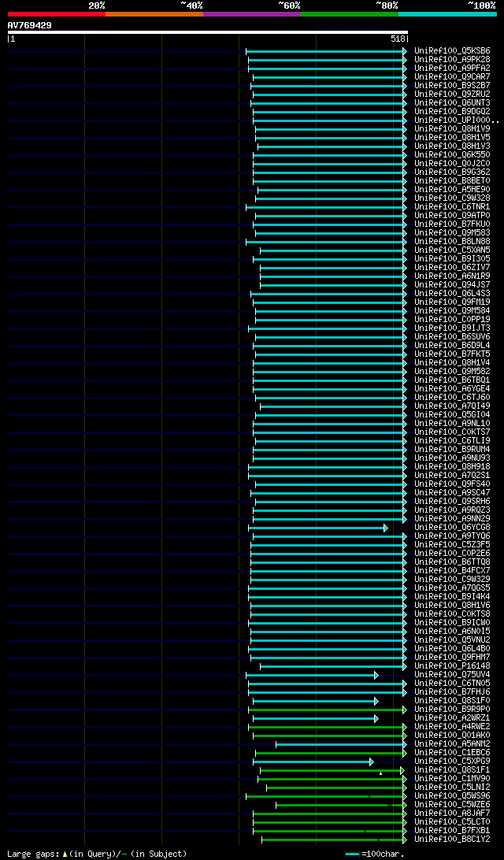The width and height of the screenshot is (504, 860).
Task: Select the UniRef100_Q9FM19 label
Action: coord(453,302)
